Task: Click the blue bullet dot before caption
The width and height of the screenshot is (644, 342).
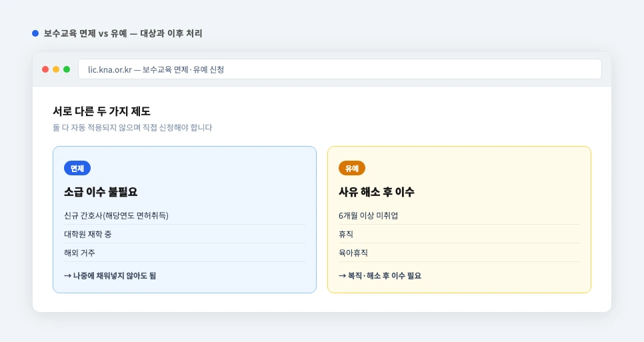Action: click(x=35, y=33)
